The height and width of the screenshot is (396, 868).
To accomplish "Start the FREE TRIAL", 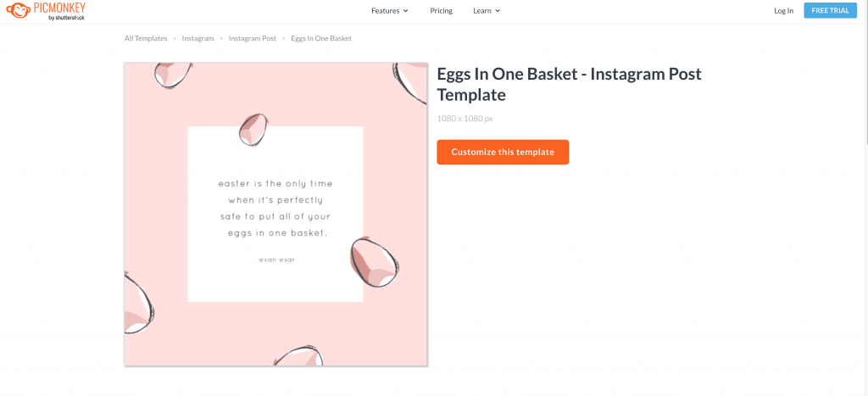I will tap(831, 10).
